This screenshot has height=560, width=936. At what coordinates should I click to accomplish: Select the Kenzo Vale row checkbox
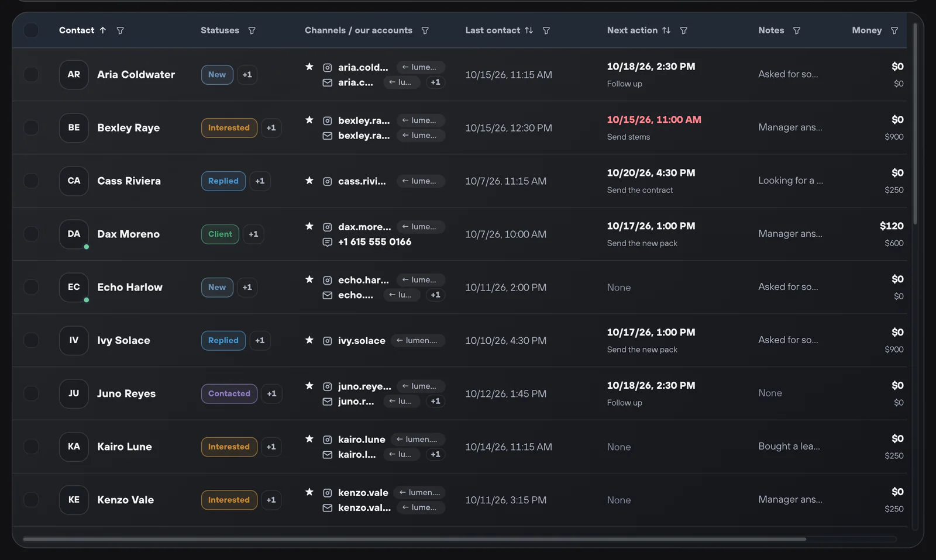(31, 500)
